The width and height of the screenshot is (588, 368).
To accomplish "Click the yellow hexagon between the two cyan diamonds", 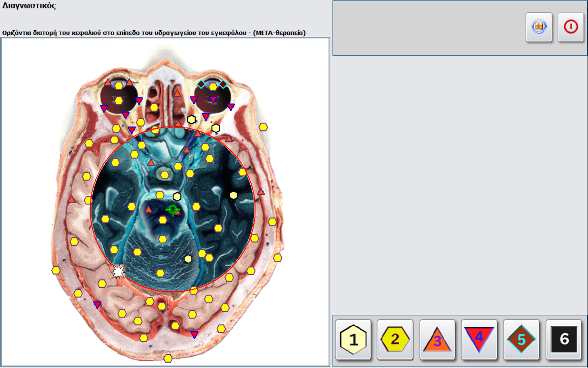I will tap(213, 87).
